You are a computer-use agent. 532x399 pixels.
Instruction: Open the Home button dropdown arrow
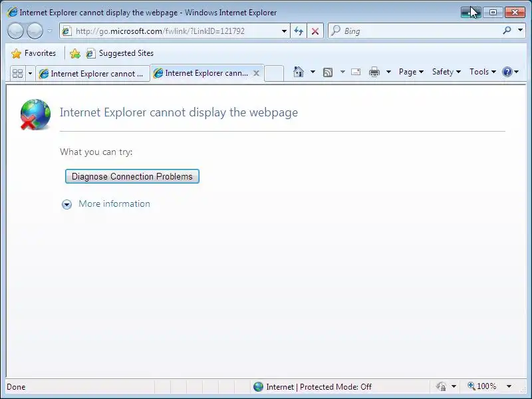tap(313, 72)
